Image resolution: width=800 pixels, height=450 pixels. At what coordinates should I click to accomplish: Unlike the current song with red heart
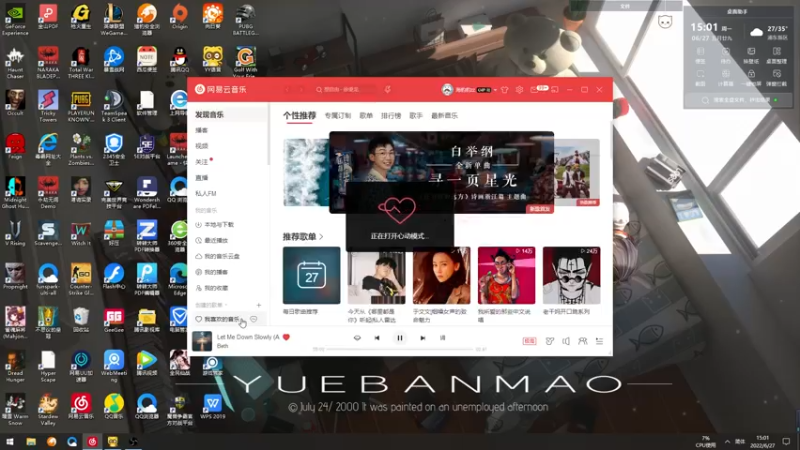(x=286, y=337)
